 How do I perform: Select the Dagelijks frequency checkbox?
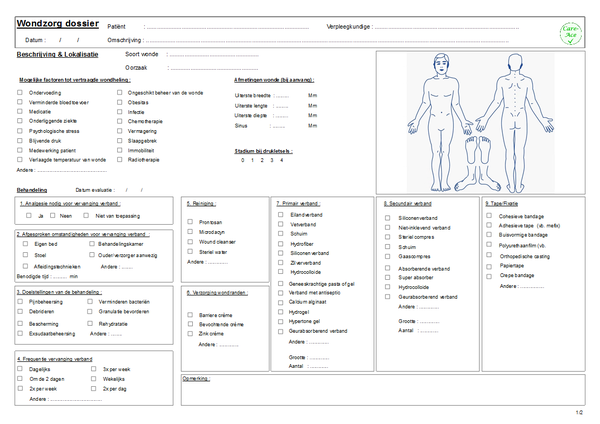19,369
